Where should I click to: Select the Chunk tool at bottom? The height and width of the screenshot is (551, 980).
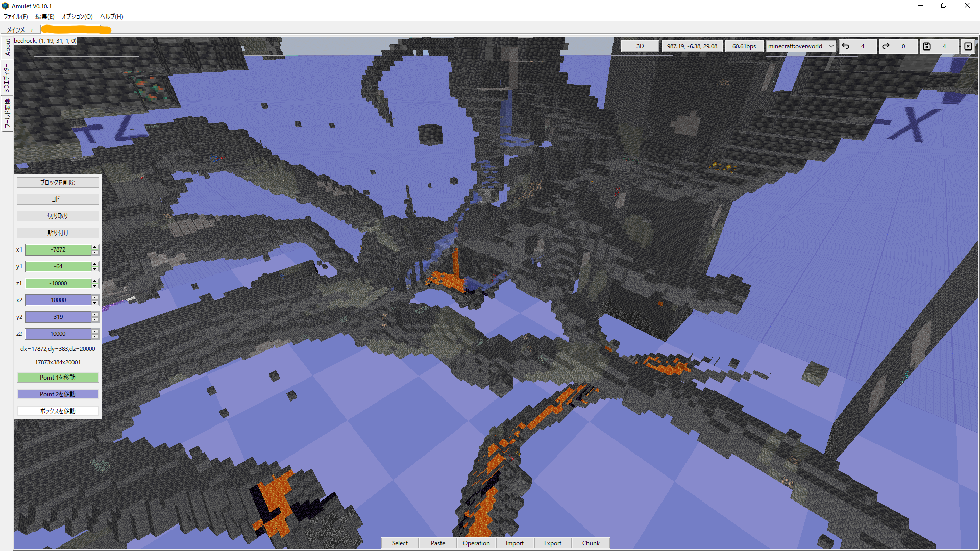(x=591, y=543)
